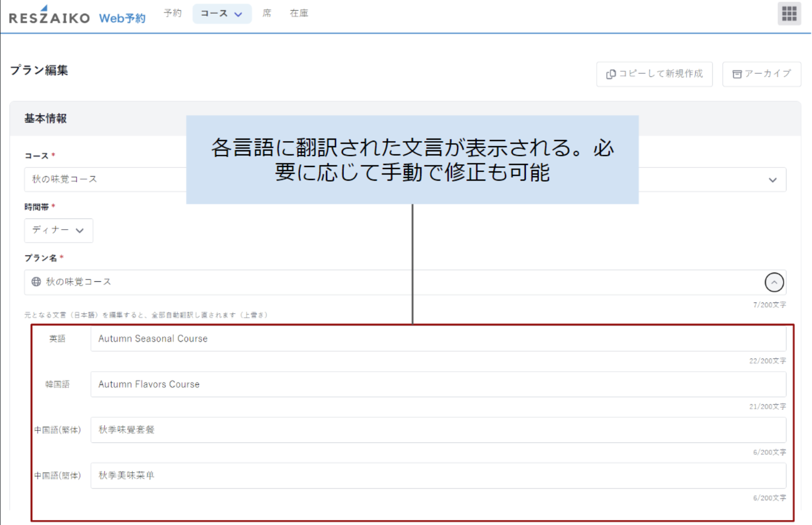Click the 韓国語 translation input field
812x525 pixels.
(438, 384)
